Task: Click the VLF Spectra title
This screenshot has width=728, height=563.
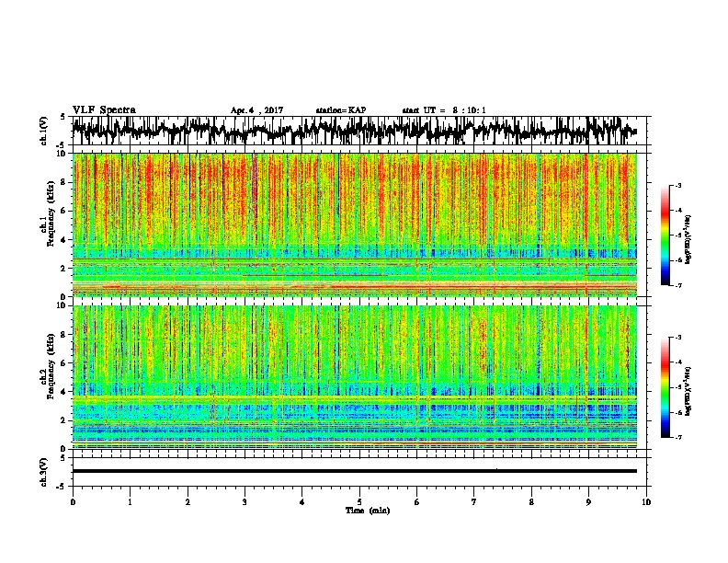Action: click(x=104, y=110)
